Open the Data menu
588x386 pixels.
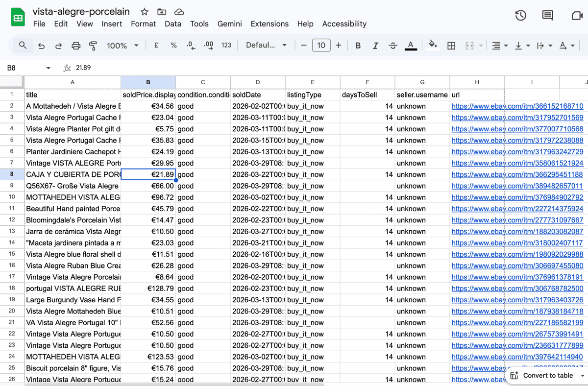pos(172,24)
